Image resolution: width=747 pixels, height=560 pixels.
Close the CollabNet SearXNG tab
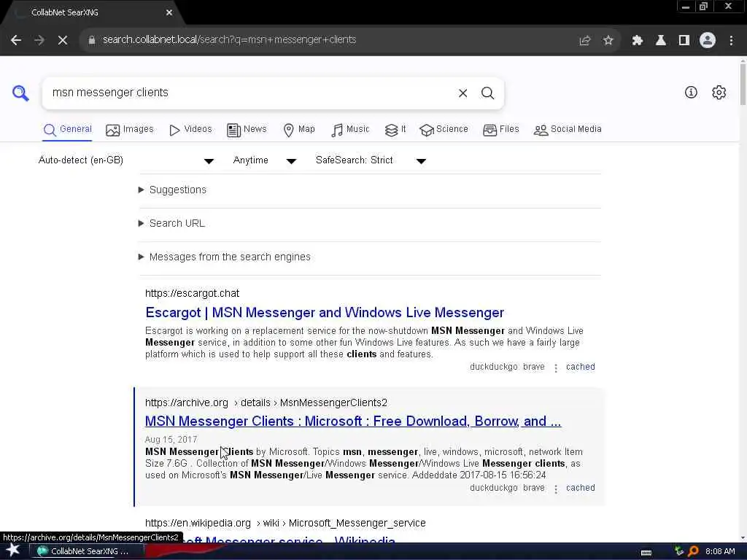[x=169, y=12]
